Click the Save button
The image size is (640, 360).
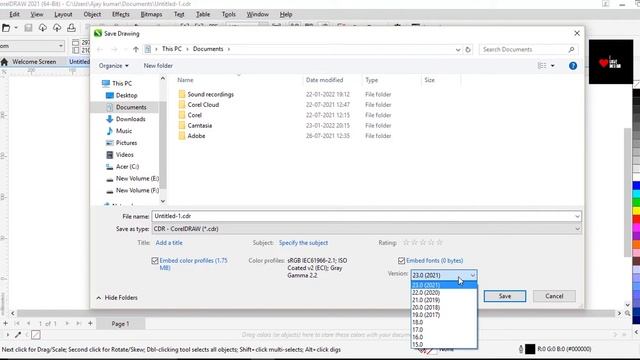505,296
